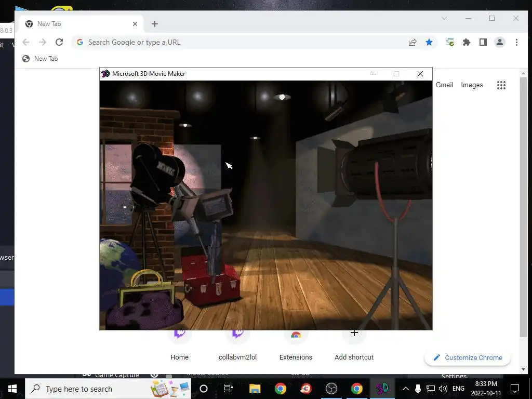Open the Google apps grid

click(501, 85)
